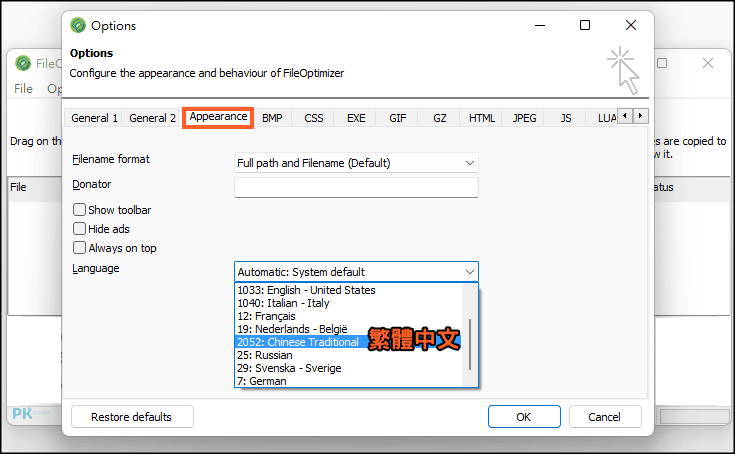Show the JPEG tab
This screenshot has width=735, height=454.
[524, 118]
